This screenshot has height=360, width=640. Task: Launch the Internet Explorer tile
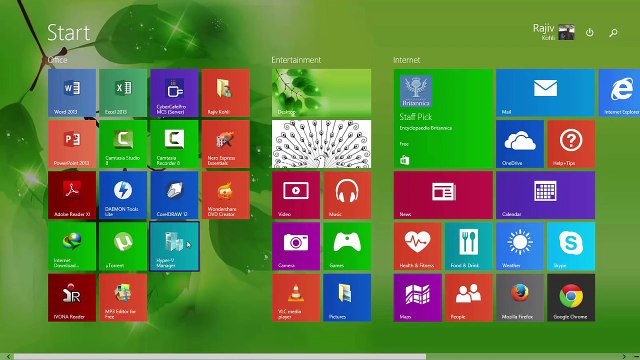620,93
